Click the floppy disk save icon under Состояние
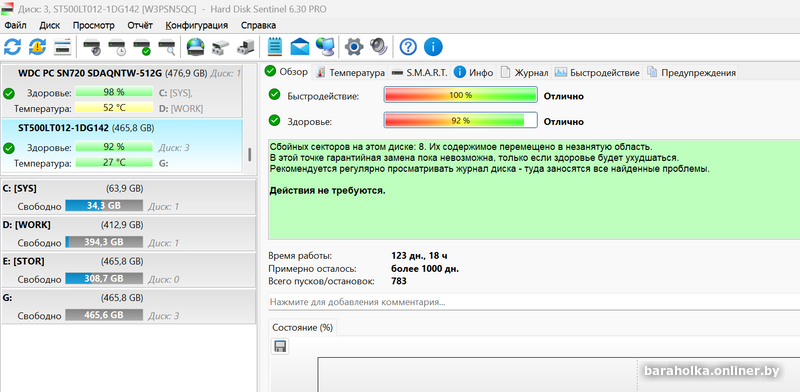 tap(280, 347)
